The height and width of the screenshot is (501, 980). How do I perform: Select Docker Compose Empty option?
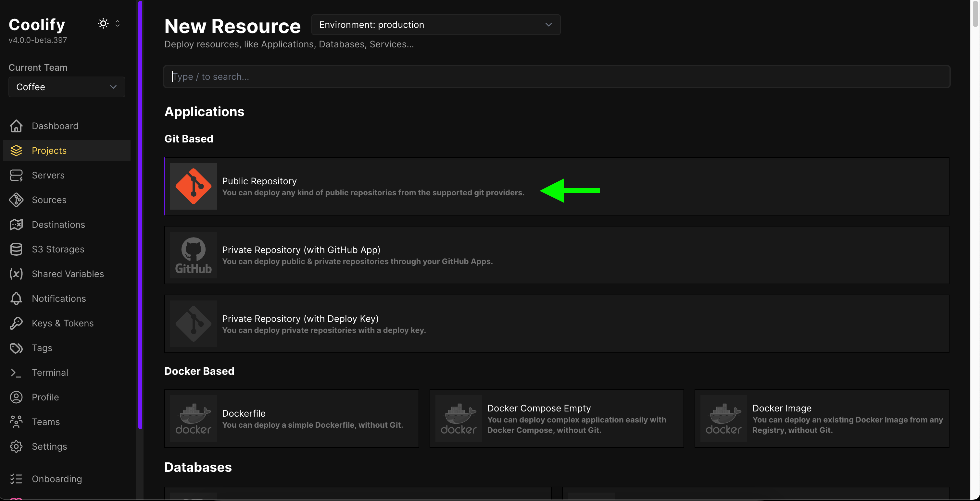pos(557,419)
